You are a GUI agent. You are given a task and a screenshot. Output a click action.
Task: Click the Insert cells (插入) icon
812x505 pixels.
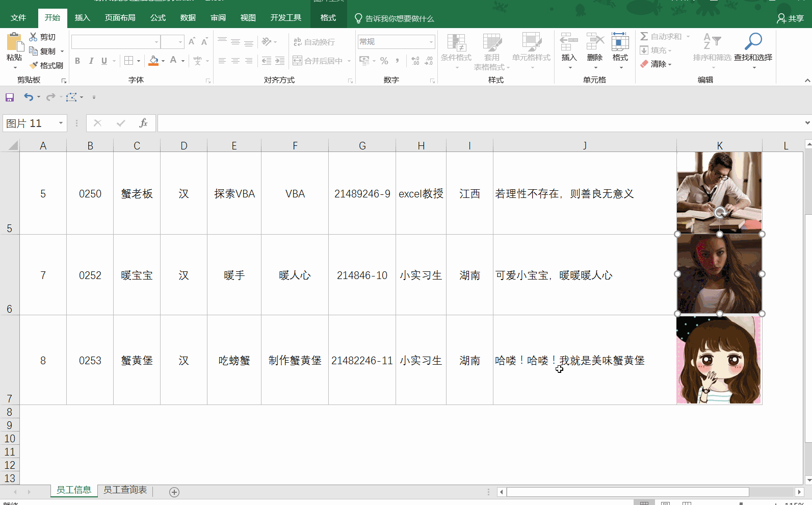pyautogui.click(x=569, y=42)
